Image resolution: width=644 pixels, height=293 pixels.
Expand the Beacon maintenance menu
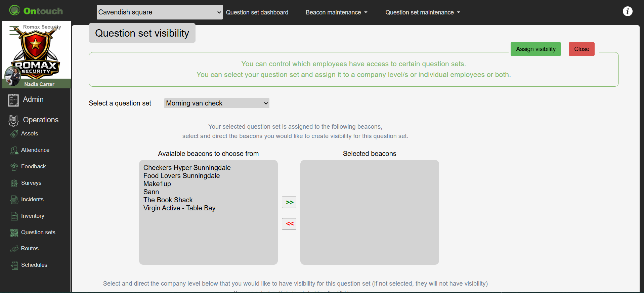(336, 12)
